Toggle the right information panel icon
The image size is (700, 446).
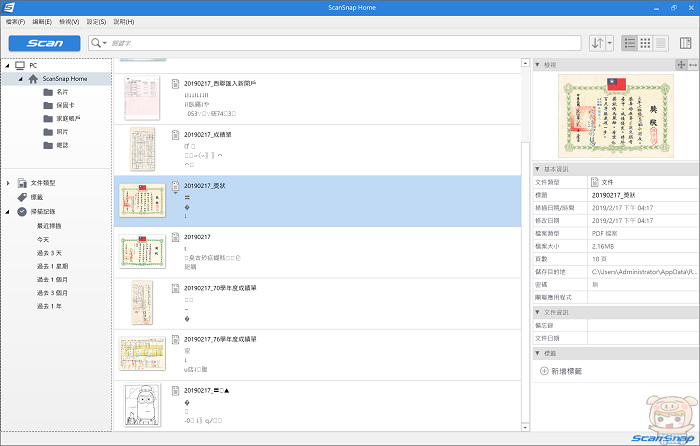pyautogui.click(x=685, y=43)
